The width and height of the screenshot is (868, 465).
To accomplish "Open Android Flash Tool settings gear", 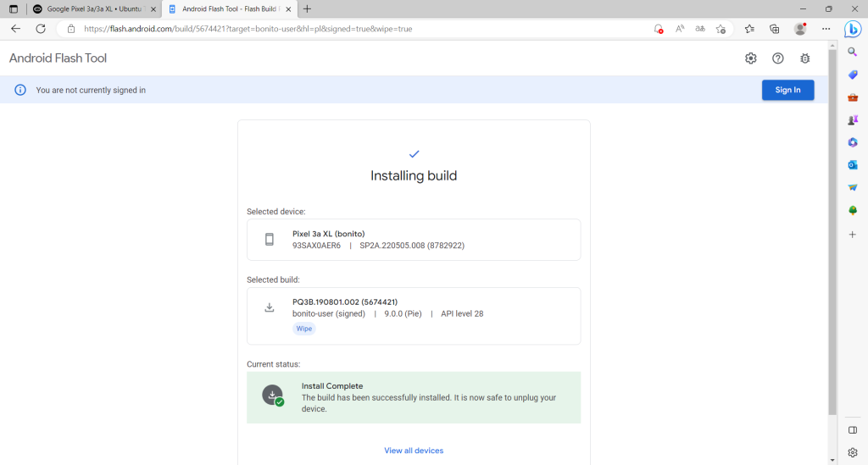I will click(x=750, y=58).
